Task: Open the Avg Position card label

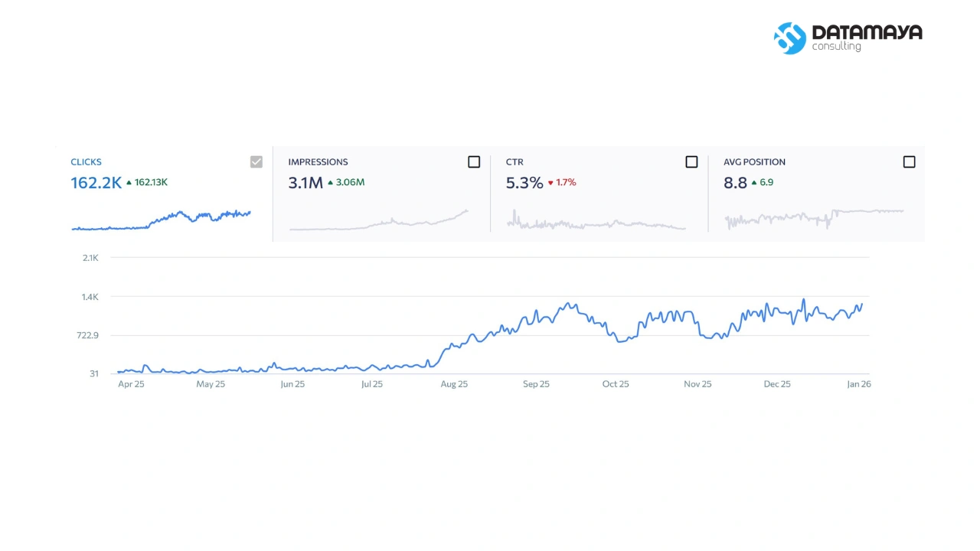Action: coord(754,162)
